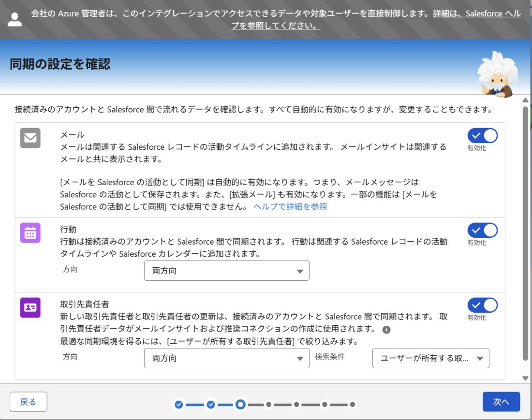Open the 行動 方向 dropdown
The width and height of the screenshot is (532, 420).
pos(227,271)
